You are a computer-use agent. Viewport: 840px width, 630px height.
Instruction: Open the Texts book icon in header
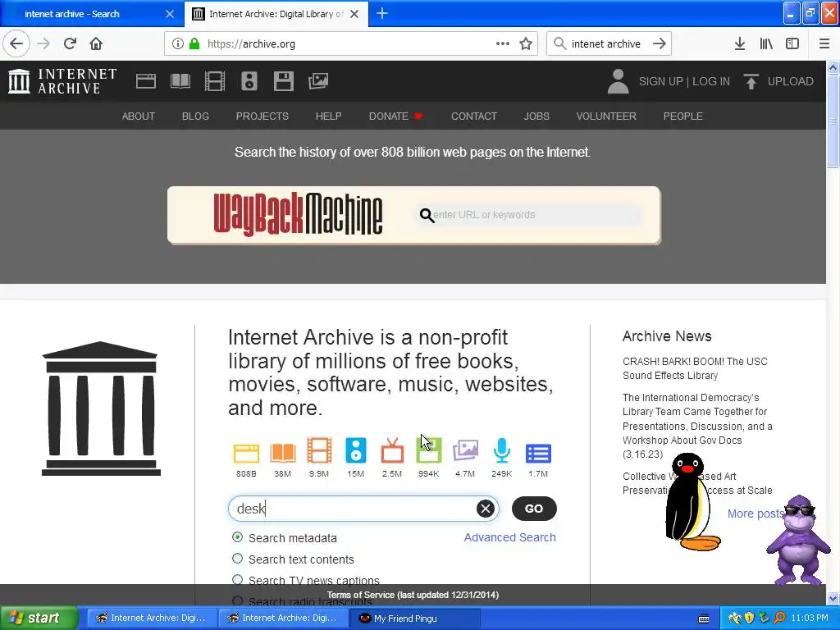click(x=180, y=81)
